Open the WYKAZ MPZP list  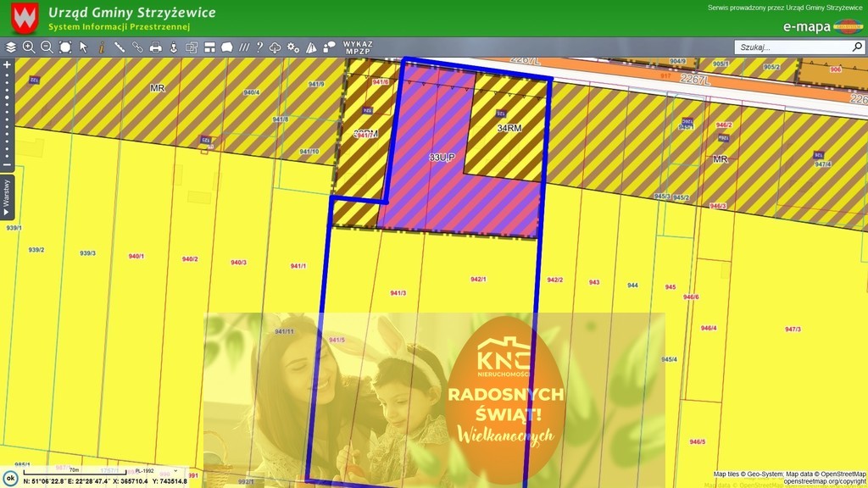358,47
